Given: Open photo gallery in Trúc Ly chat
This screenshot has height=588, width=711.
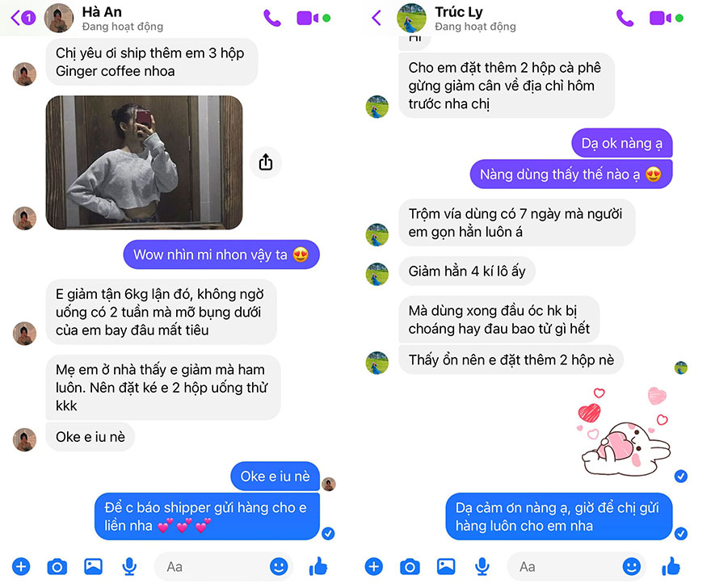Looking at the screenshot, I should click(446, 567).
